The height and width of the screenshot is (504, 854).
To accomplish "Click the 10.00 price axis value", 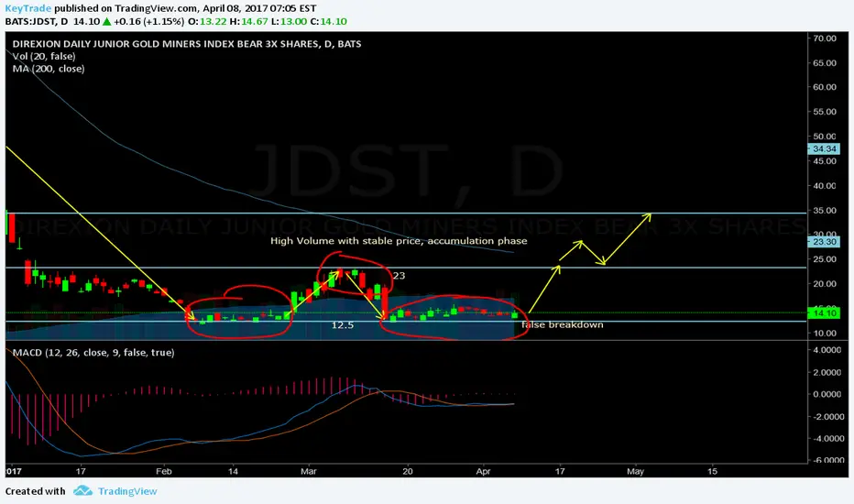I will point(825,333).
